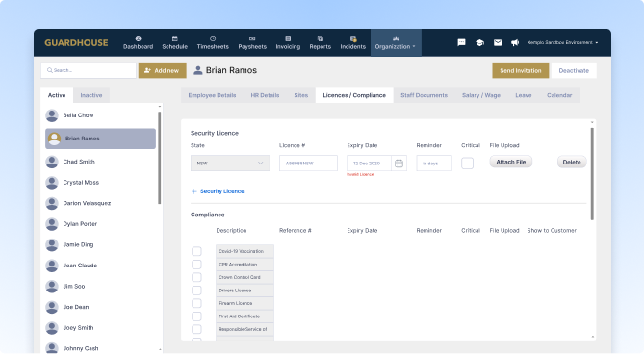Check the First Aid Certificate checkbox
644x354 pixels.
click(196, 316)
